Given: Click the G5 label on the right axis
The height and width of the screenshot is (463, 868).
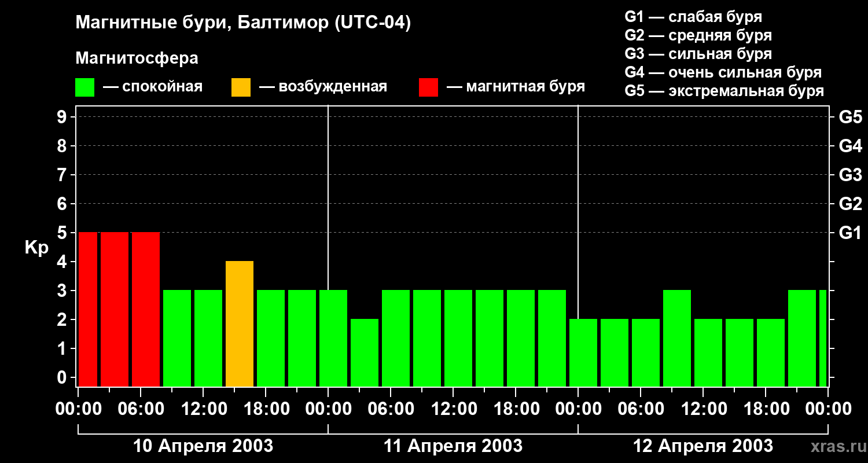Looking at the screenshot, I should click(x=851, y=117).
